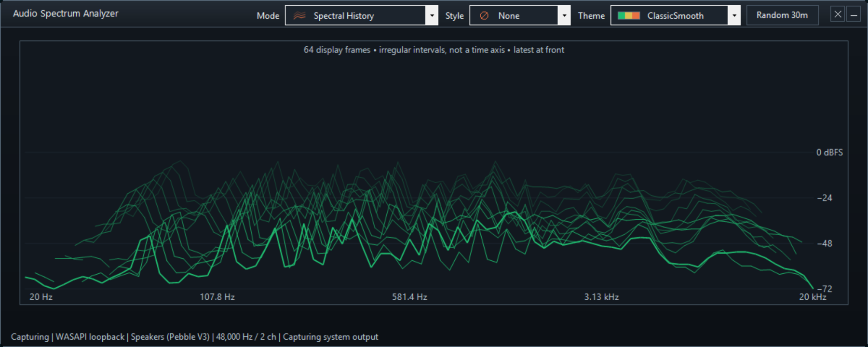This screenshot has height=347, width=868.
Task: Click the 48,000 Hz / 2 ch status
Action: [x=246, y=337]
